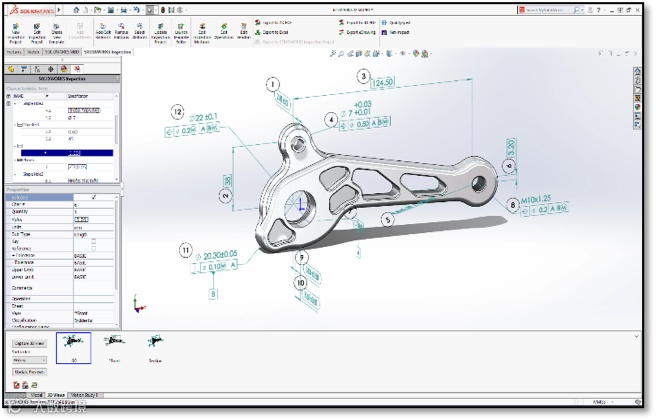Click the Dynamic Preview button
Screen dimensions: 656x420
[x=29, y=372]
